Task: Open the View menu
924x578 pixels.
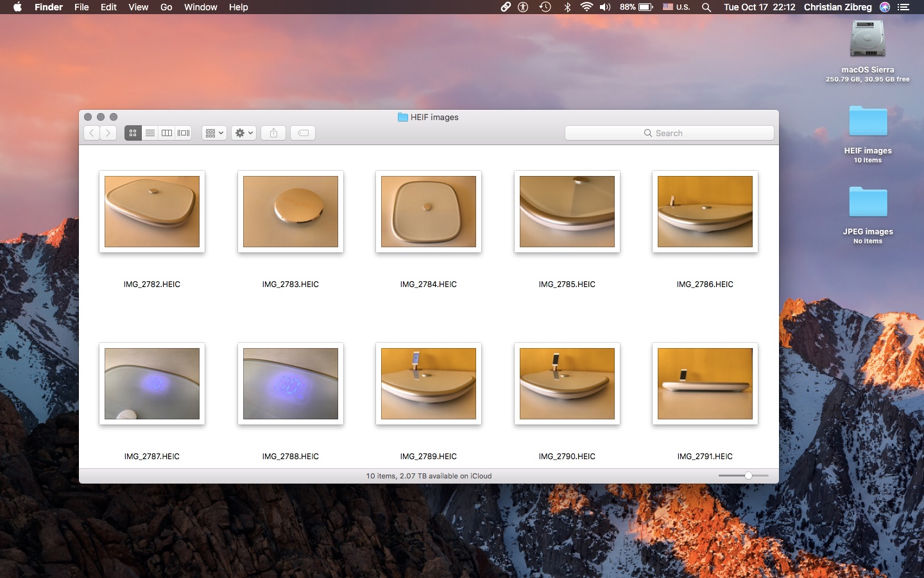Action: pos(138,7)
